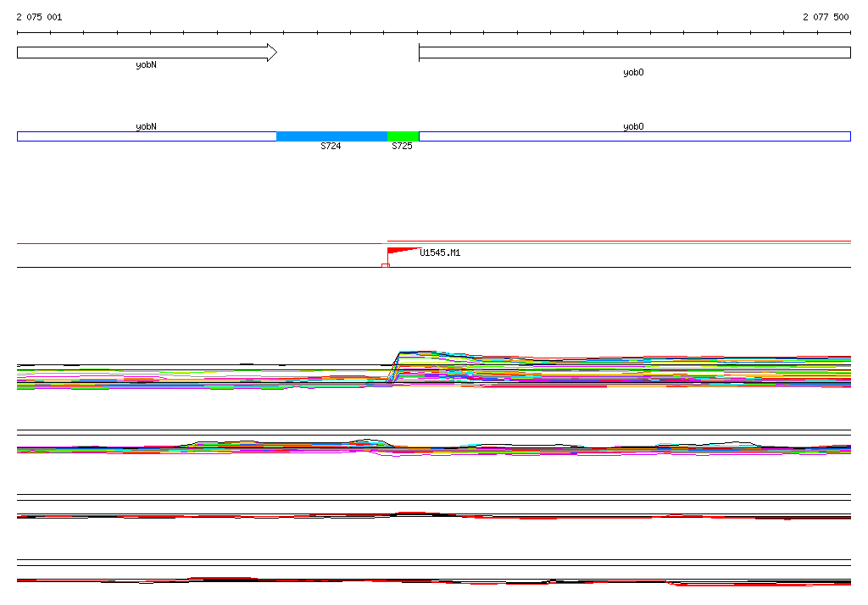Click the yobO label under the top gene box
This screenshot has width=868, height=605.
(633, 73)
